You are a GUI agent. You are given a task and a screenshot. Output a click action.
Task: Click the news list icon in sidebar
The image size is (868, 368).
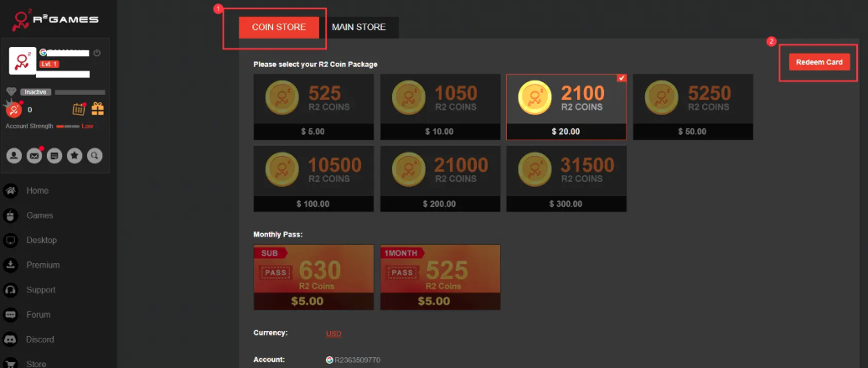pyautogui.click(x=54, y=155)
